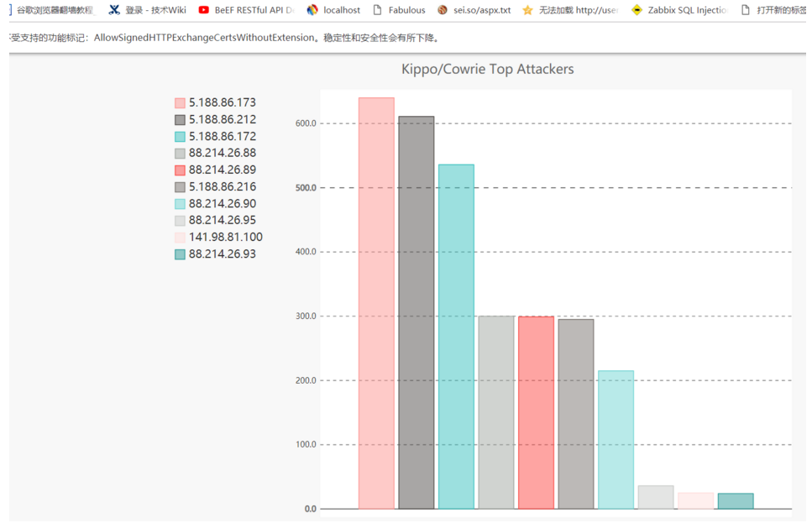Toggle the 88.214.26.88 legend entry

pyautogui.click(x=216, y=153)
